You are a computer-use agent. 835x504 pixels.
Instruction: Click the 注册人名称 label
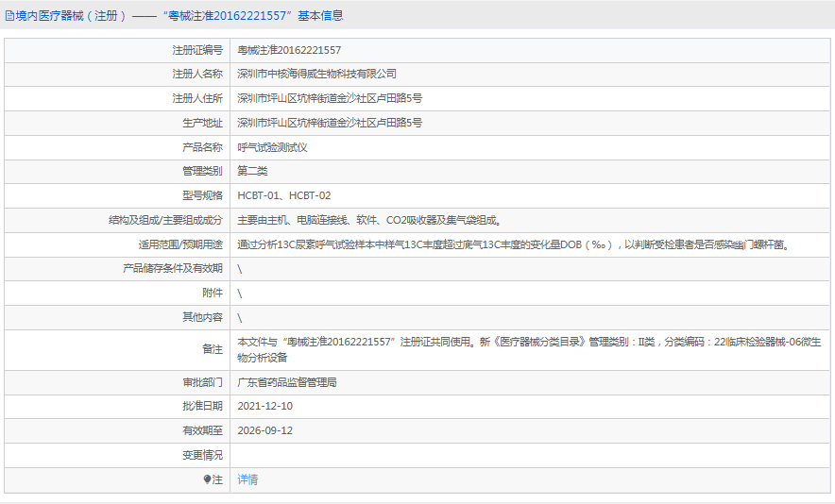pyautogui.click(x=197, y=74)
